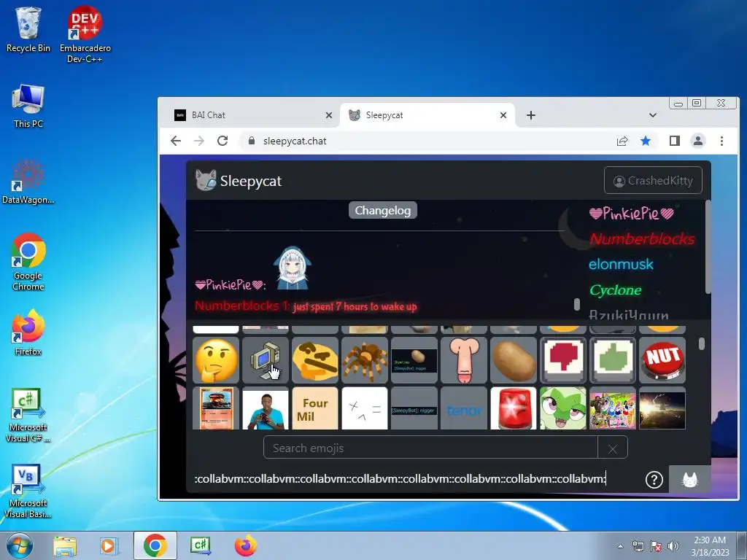
Task: Click the chat log scrollbar thumb
Action: 577,304
